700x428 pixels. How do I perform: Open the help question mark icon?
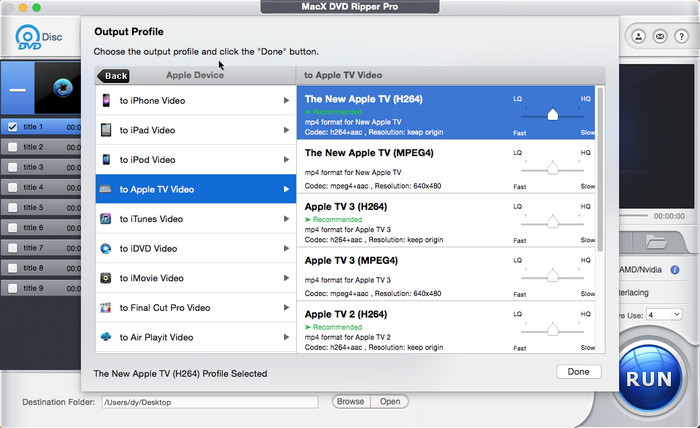click(681, 36)
